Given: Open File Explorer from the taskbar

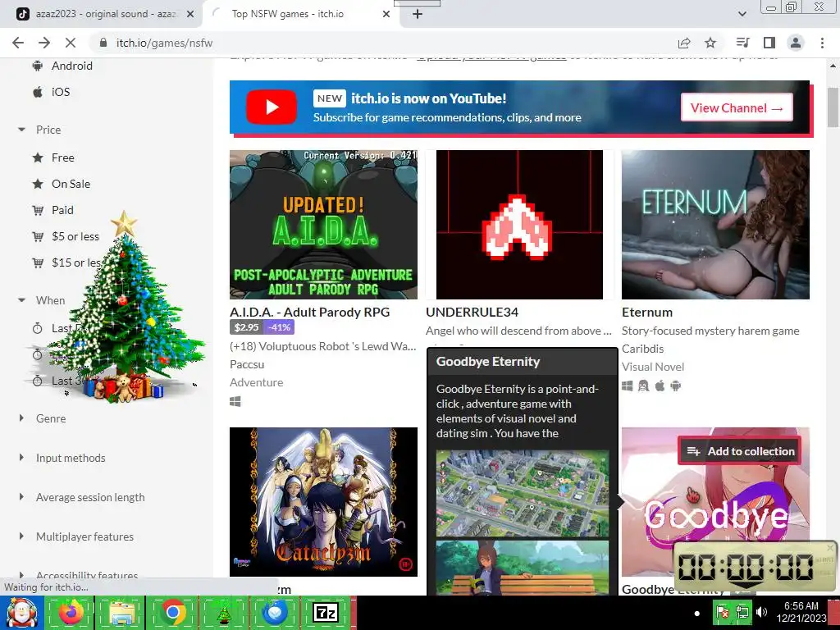Looking at the screenshot, I should (x=121, y=612).
